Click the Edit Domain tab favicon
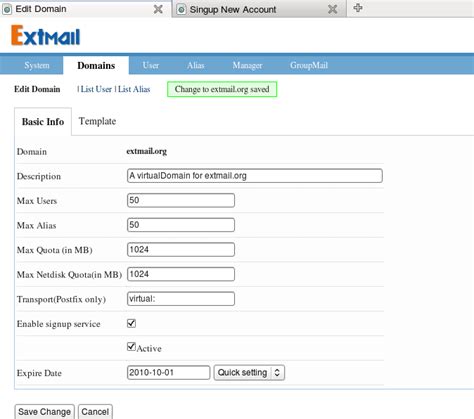 point(7,9)
